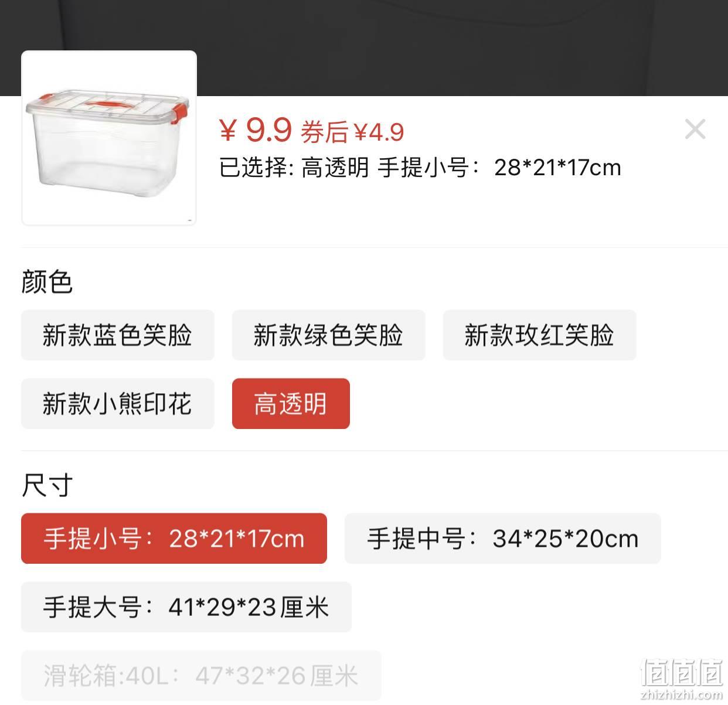728x705 pixels.
Task: Click the red lid handle in the box image
Action: 110,104
